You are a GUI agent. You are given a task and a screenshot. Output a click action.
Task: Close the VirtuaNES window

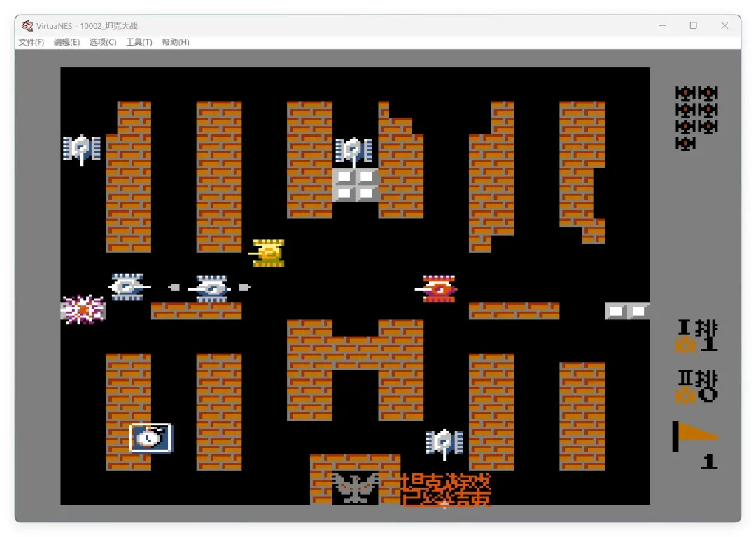[x=724, y=25]
